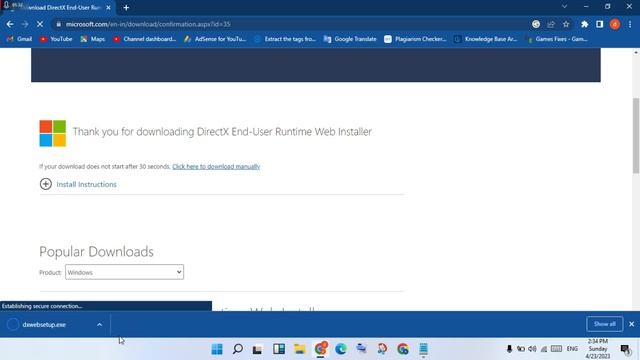This screenshot has height=360, width=640.
Task: Open AdSense for YouTube bookmark
Action: [215, 39]
